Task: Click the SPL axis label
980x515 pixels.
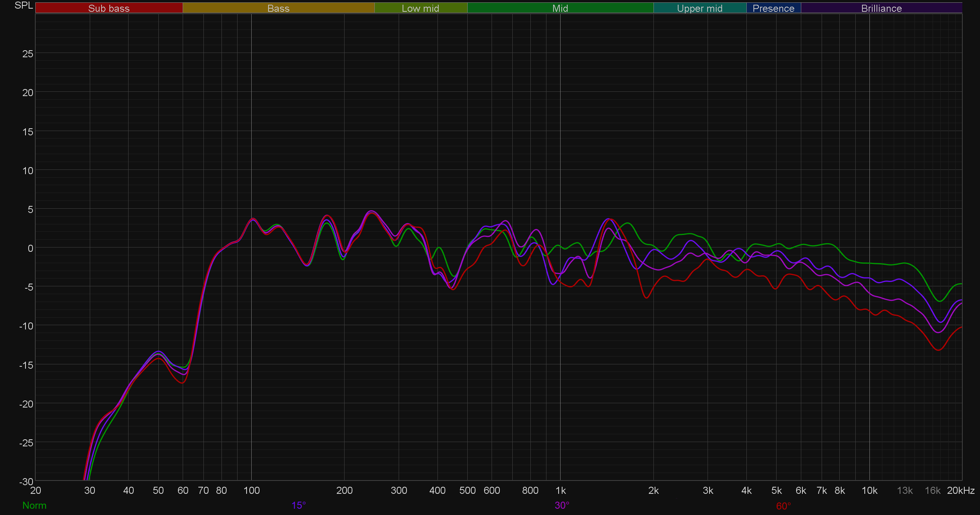Action: (x=24, y=5)
